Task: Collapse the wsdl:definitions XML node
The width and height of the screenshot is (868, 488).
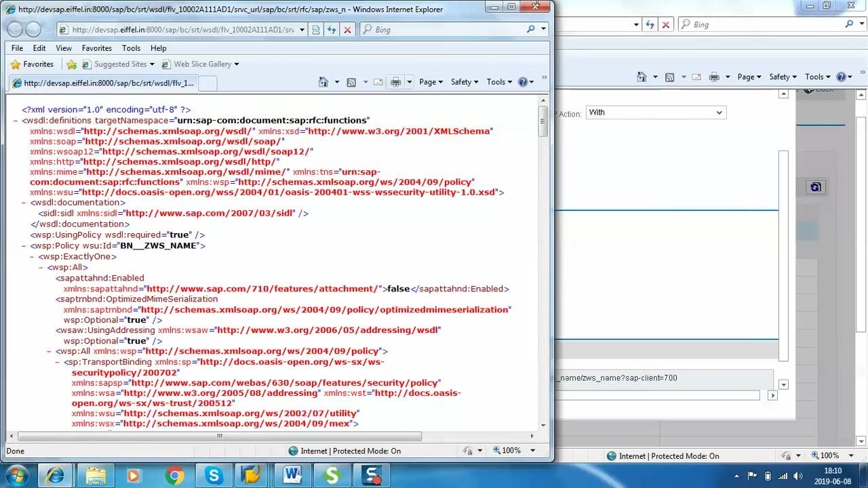Action: coord(16,121)
